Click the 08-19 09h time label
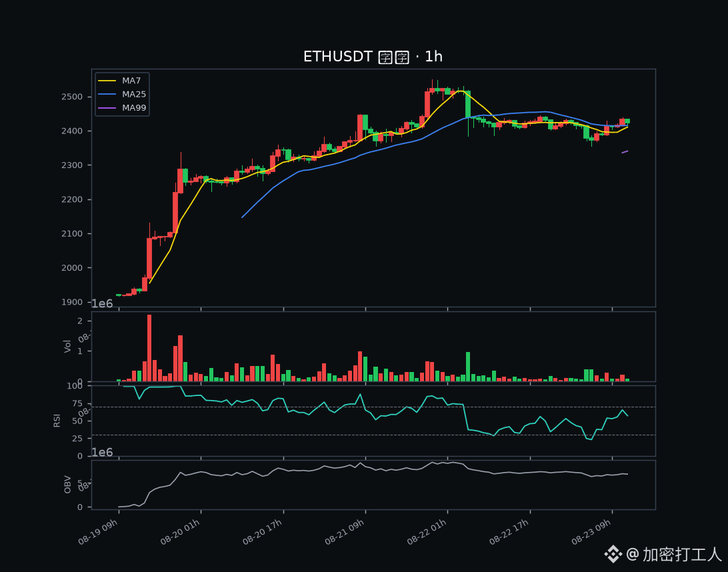 [x=99, y=532]
